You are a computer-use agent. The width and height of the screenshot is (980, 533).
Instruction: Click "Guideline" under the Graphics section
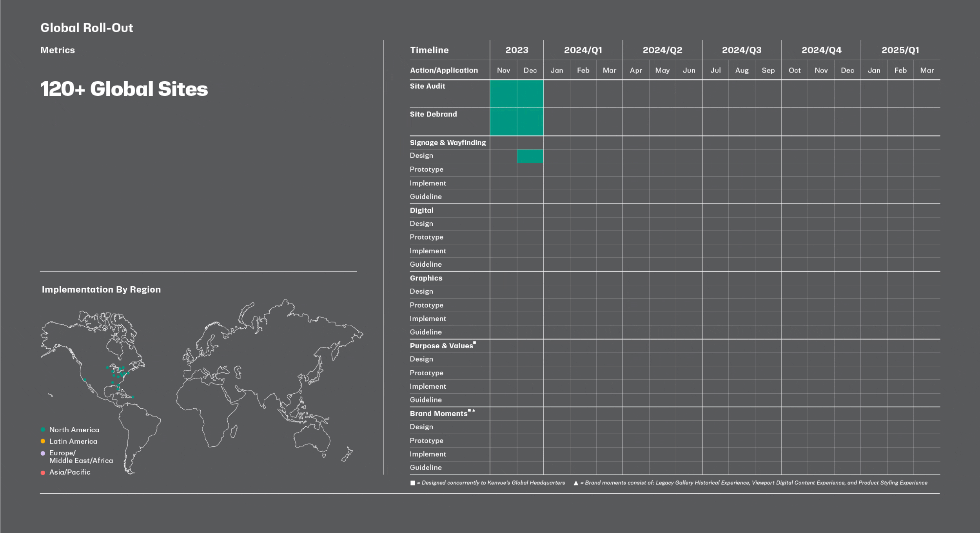point(426,332)
